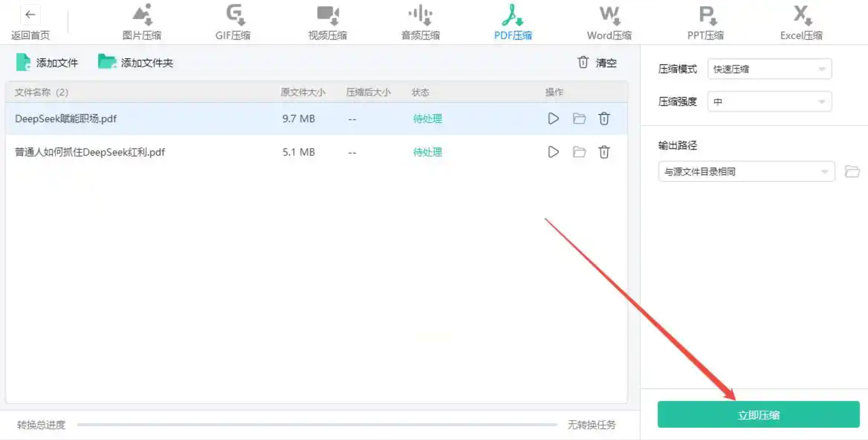Clear the file list with 清空
The image size is (868, 440).
(597, 63)
